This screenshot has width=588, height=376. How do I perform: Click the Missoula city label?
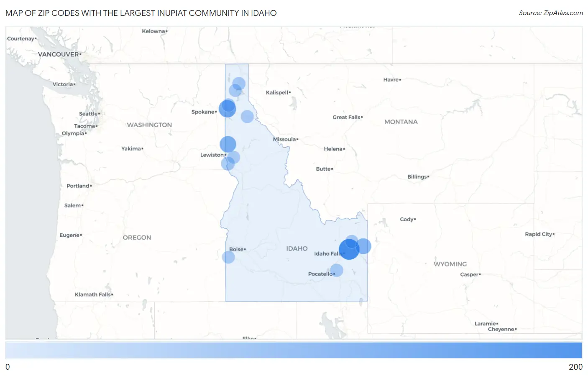coord(284,139)
